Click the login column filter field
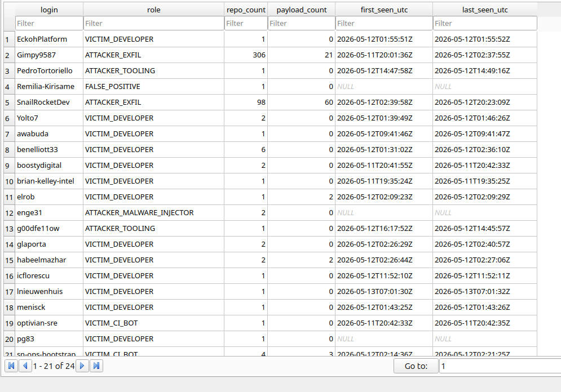 [49, 23]
